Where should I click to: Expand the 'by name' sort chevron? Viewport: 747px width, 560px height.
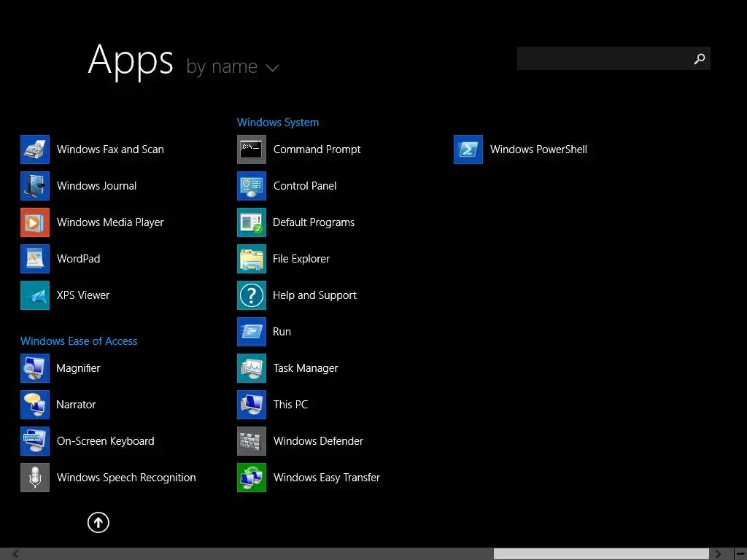click(x=272, y=68)
